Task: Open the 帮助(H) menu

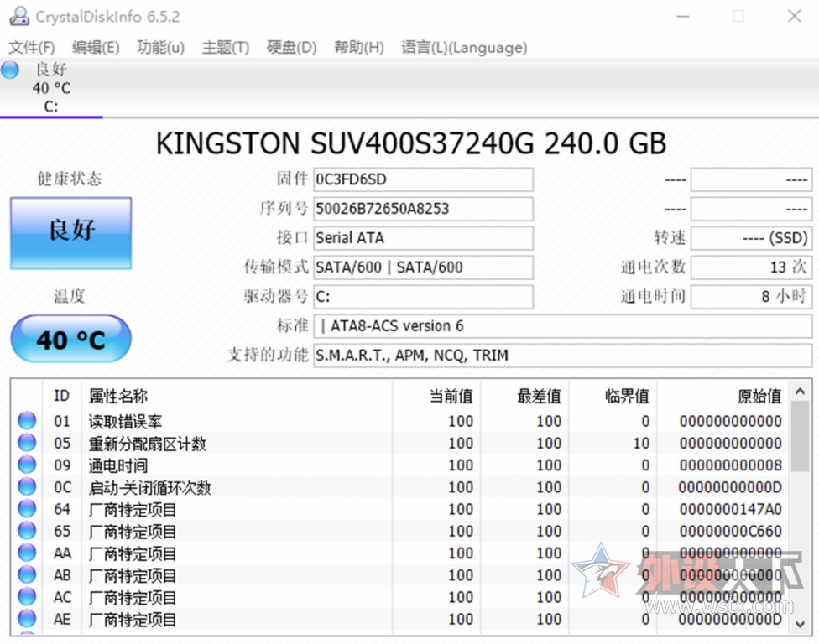Action: pyautogui.click(x=359, y=48)
